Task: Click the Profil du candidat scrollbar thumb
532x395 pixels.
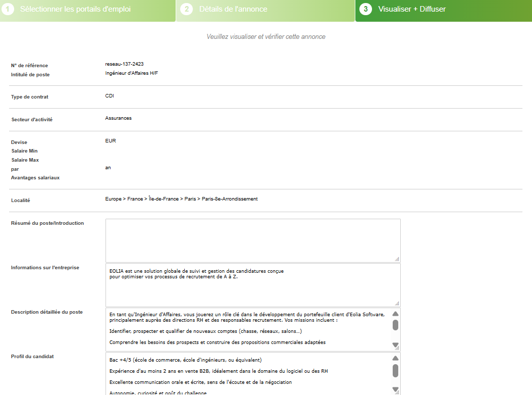Action: pyautogui.click(x=396, y=371)
